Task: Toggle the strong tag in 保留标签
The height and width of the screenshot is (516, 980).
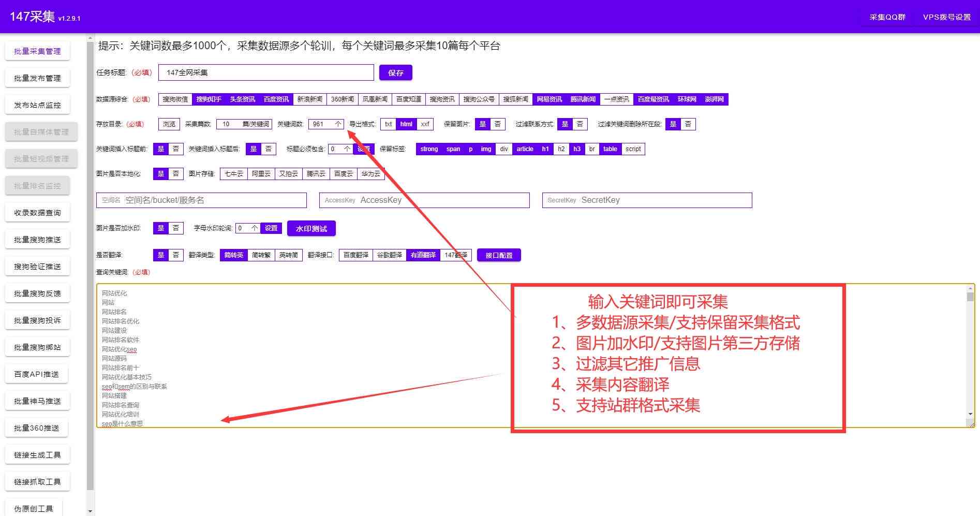Action: pos(429,149)
